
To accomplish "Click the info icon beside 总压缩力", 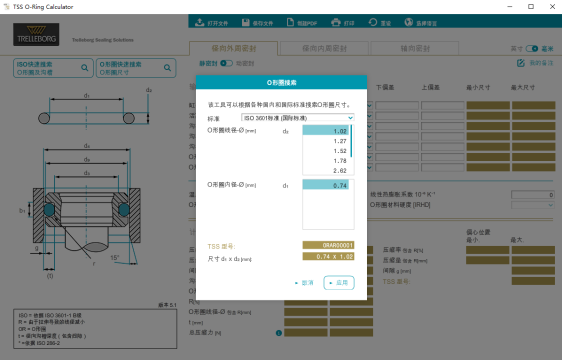I will tap(279, 333).
